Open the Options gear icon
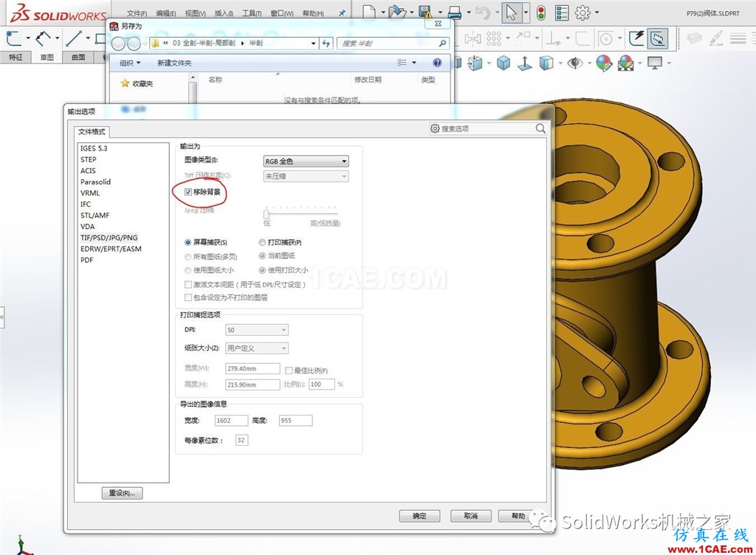The width and height of the screenshot is (756, 555). click(583, 13)
